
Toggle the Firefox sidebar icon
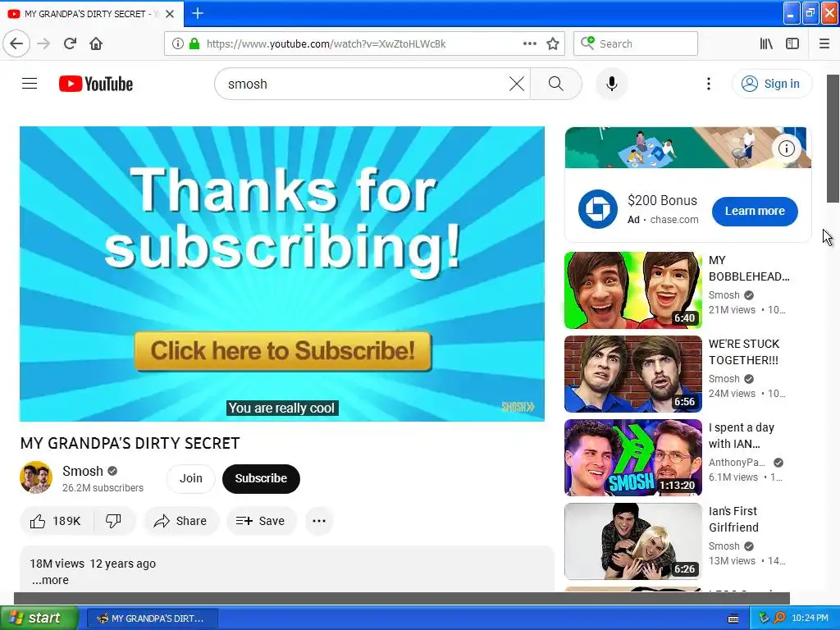(x=792, y=43)
